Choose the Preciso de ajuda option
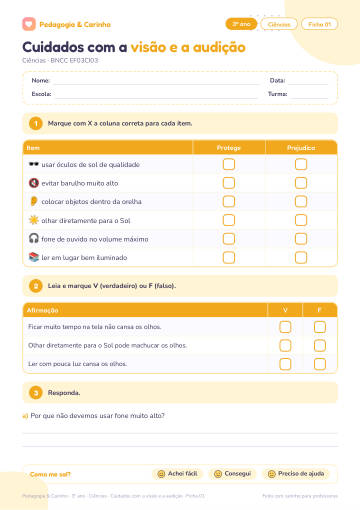Image resolution: width=360 pixels, height=510 pixels. coord(296,474)
